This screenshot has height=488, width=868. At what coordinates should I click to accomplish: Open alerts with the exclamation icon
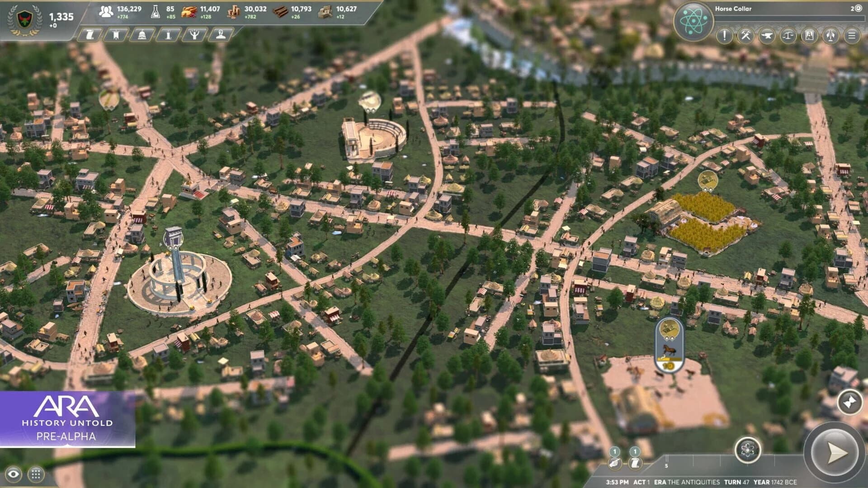pyautogui.click(x=724, y=36)
